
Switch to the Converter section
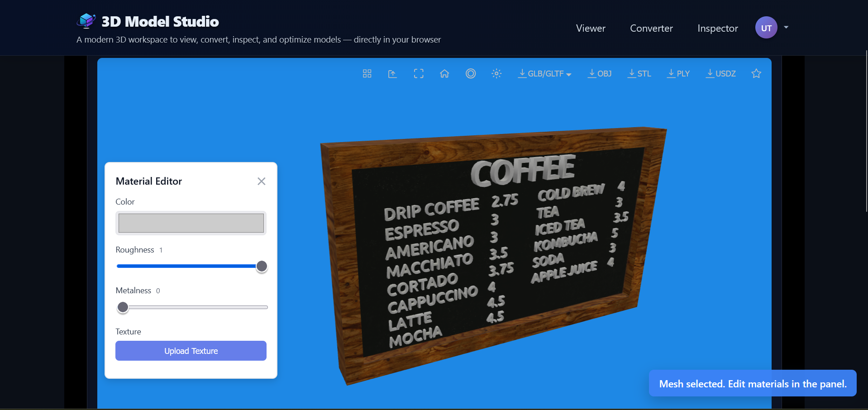[x=651, y=28]
